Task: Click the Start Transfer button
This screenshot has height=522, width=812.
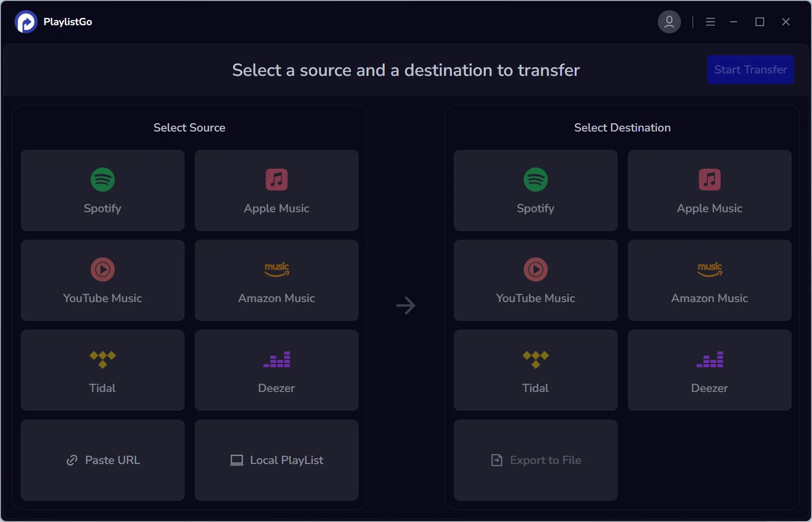Action: point(750,70)
